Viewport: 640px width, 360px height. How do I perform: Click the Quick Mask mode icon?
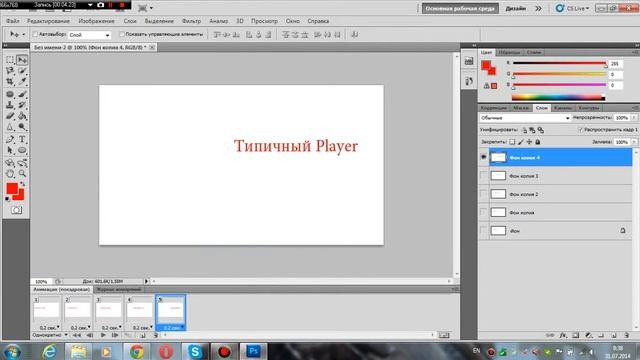coord(16,210)
